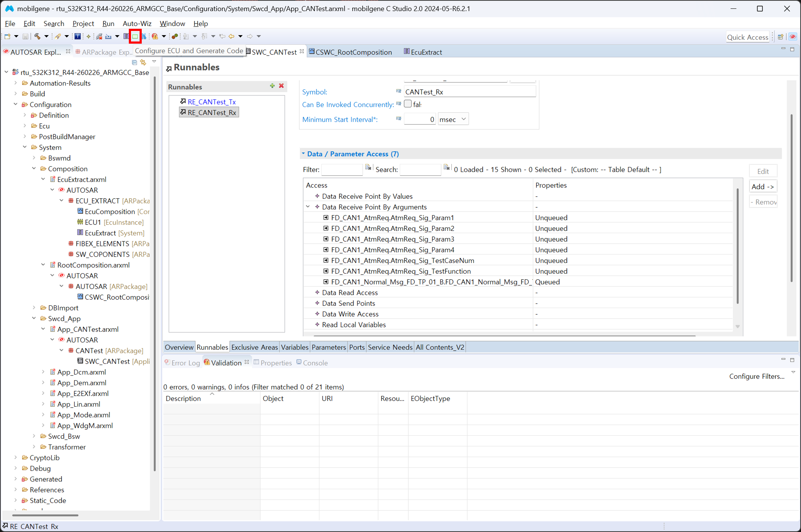Click the red and green gears toolbar icon
Image resolution: width=801 pixels, height=532 pixels.
point(175,36)
